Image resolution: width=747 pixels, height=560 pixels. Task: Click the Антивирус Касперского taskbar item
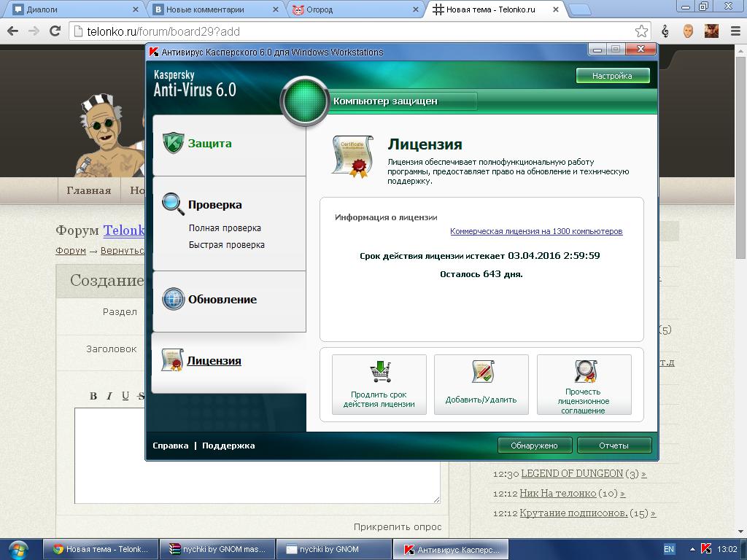tap(451, 550)
